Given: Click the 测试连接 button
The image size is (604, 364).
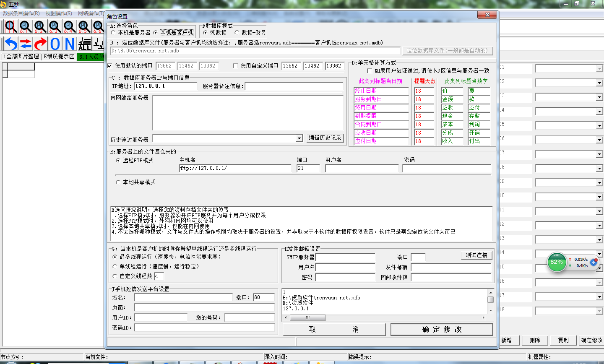Looking at the screenshot, I should coord(476,255).
